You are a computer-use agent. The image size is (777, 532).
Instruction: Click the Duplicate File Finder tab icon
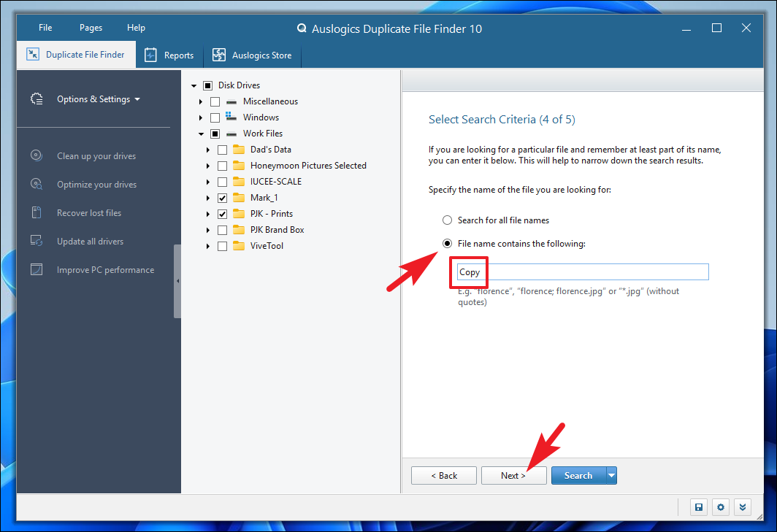point(33,55)
